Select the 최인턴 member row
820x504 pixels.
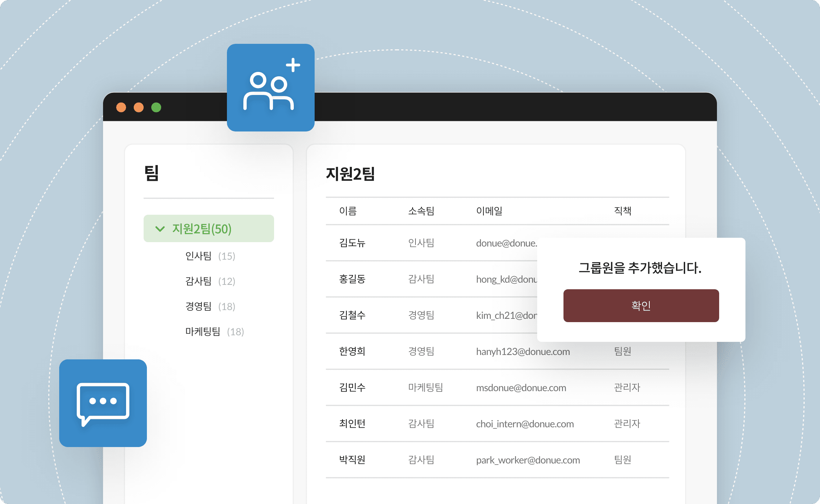pyautogui.click(x=352, y=424)
